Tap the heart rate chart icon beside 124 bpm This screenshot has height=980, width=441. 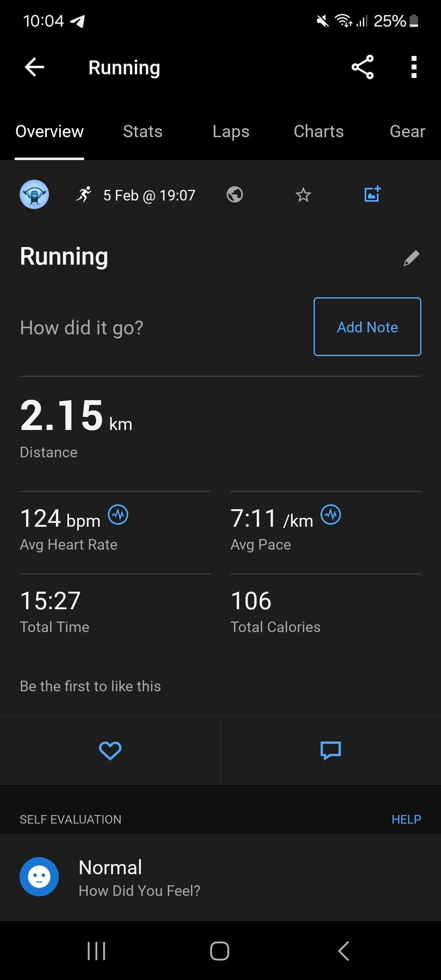(118, 514)
